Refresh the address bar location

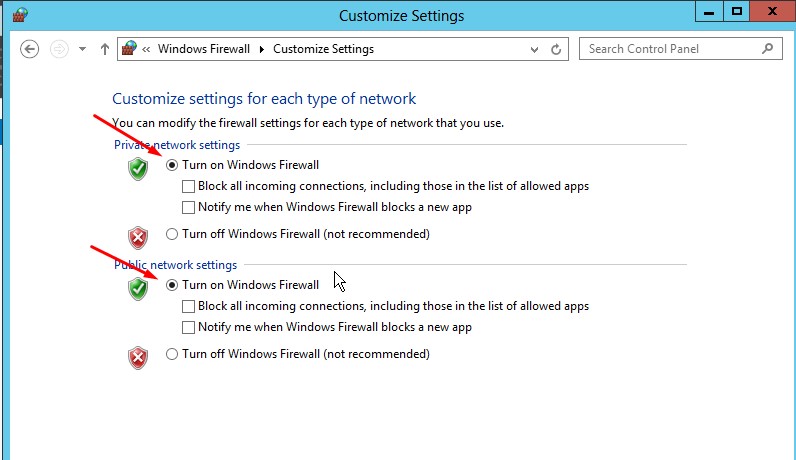click(557, 49)
